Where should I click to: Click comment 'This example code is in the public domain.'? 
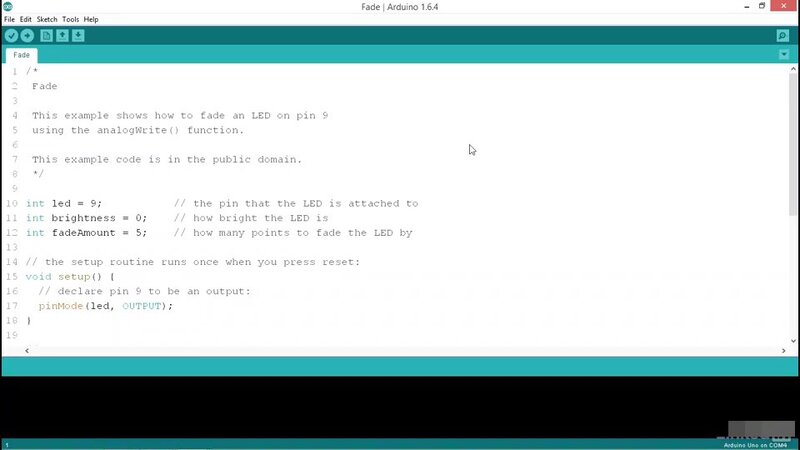(167, 160)
